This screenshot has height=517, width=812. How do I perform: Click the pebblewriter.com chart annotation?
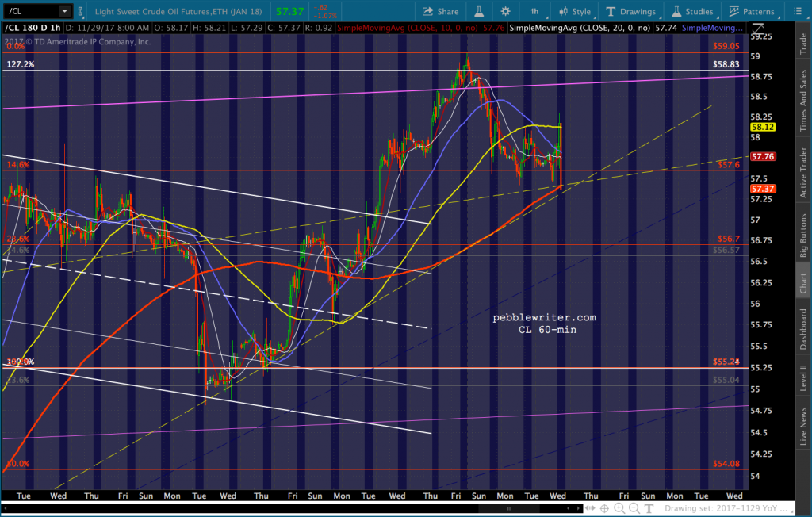pyautogui.click(x=544, y=317)
